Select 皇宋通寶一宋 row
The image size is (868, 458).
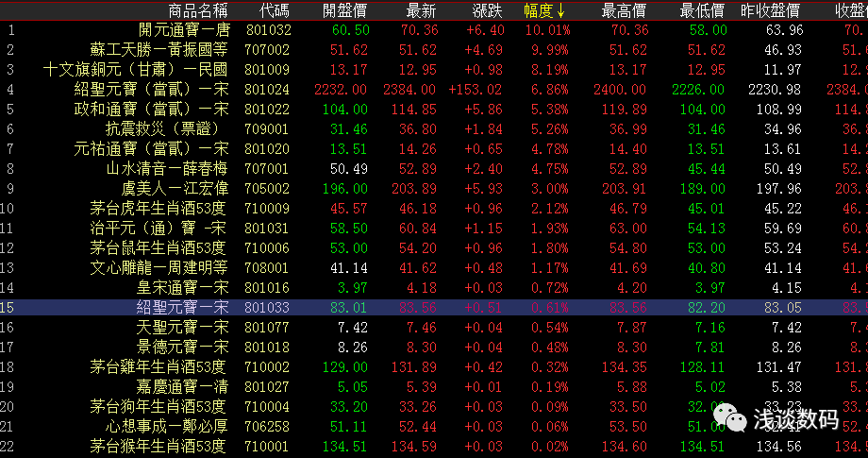pyautogui.click(x=434, y=288)
